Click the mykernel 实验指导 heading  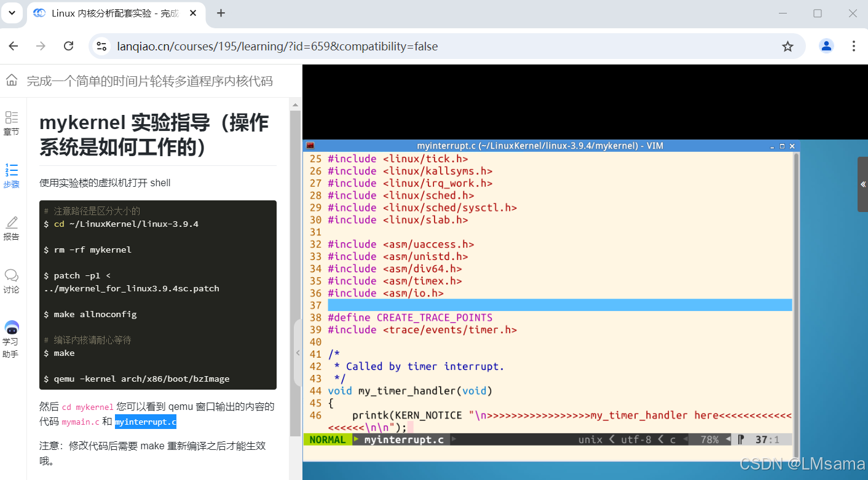click(x=154, y=135)
